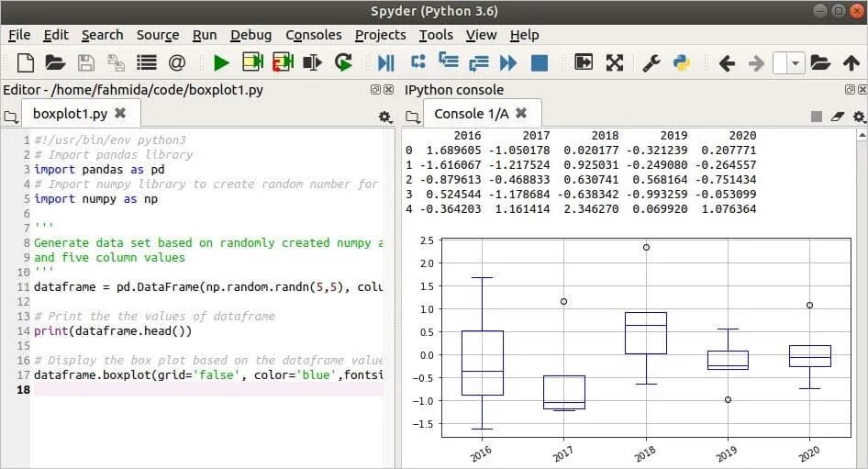The width and height of the screenshot is (868, 469).
Task: Save the file with the floppy disk icon
Action: pyautogui.click(x=86, y=62)
